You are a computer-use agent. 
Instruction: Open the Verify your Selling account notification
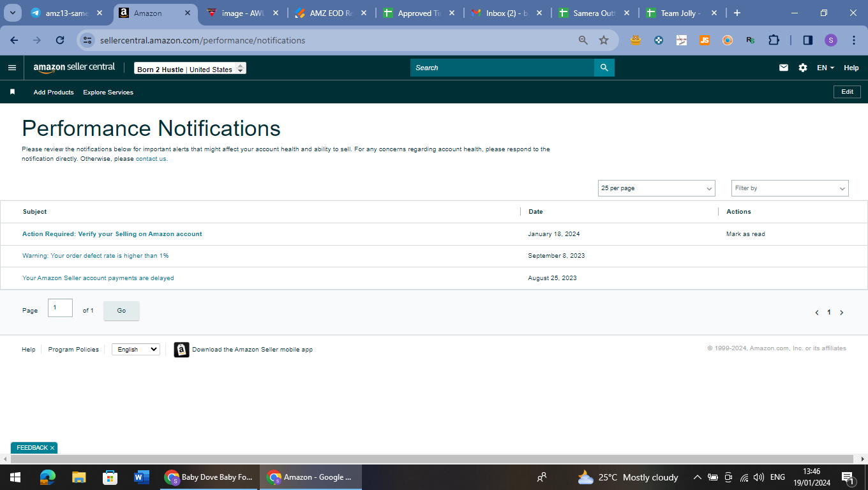(112, 234)
